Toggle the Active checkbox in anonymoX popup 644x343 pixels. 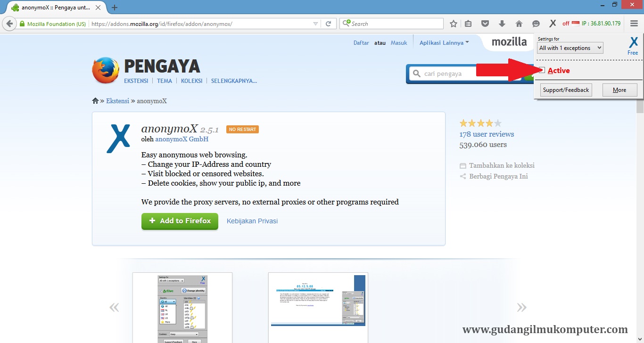click(542, 70)
